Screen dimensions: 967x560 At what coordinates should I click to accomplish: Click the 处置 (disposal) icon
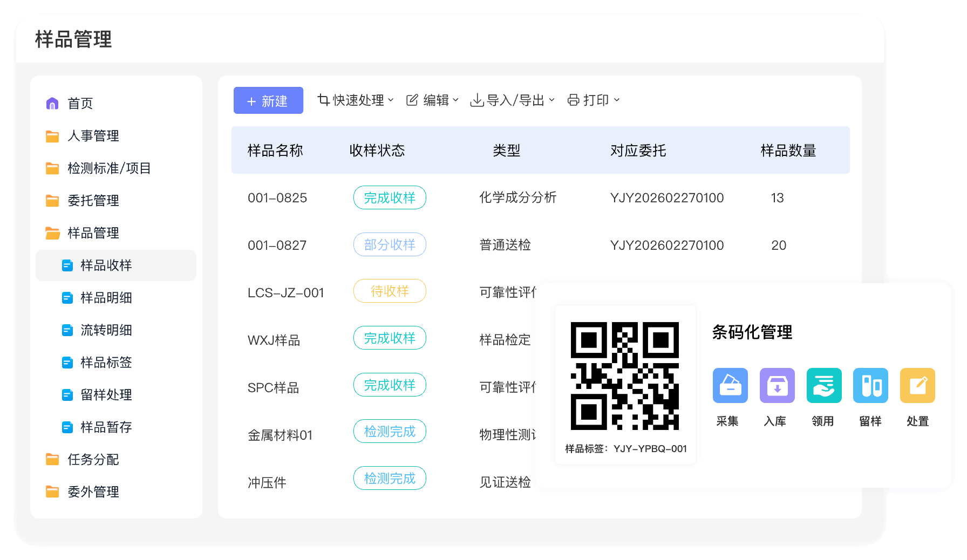tap(917, 385)
